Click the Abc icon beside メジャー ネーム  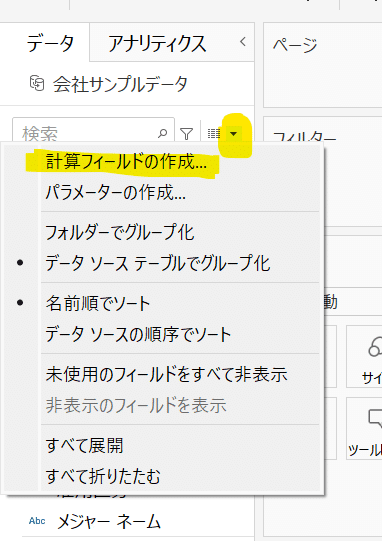(37, 521)
